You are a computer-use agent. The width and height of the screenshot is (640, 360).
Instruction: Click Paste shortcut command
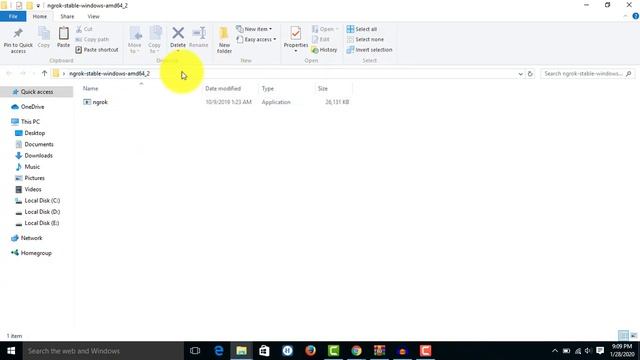[x=97, y=49]
